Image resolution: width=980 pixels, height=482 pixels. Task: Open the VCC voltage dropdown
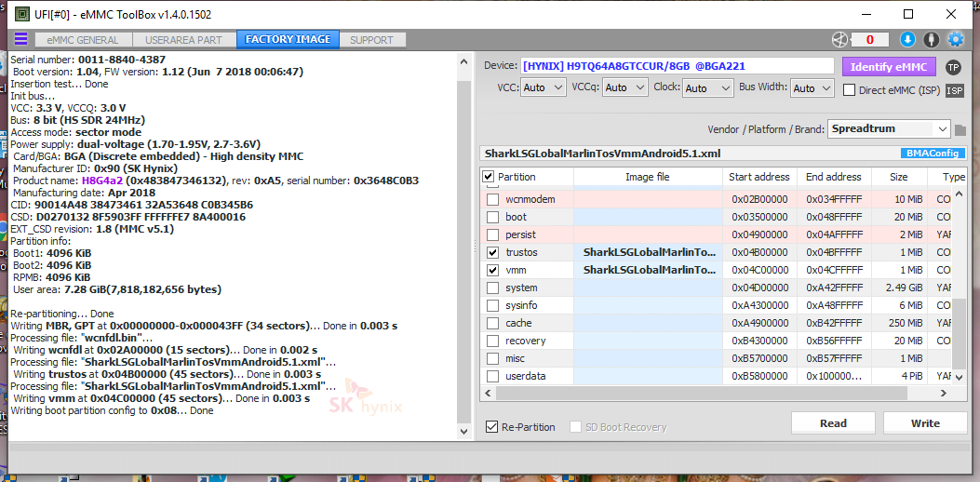pyautogui.click(x=543, y=87)
